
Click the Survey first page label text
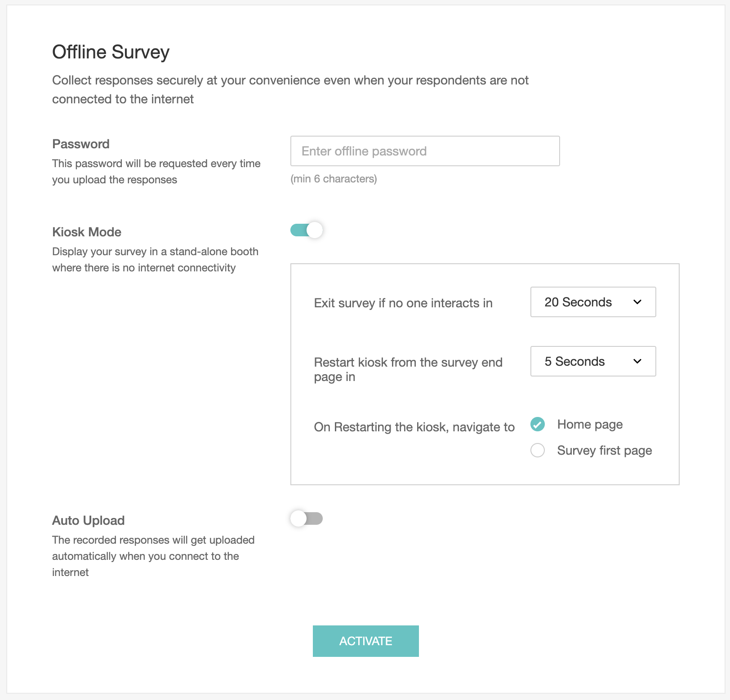(x=605, y=451)
